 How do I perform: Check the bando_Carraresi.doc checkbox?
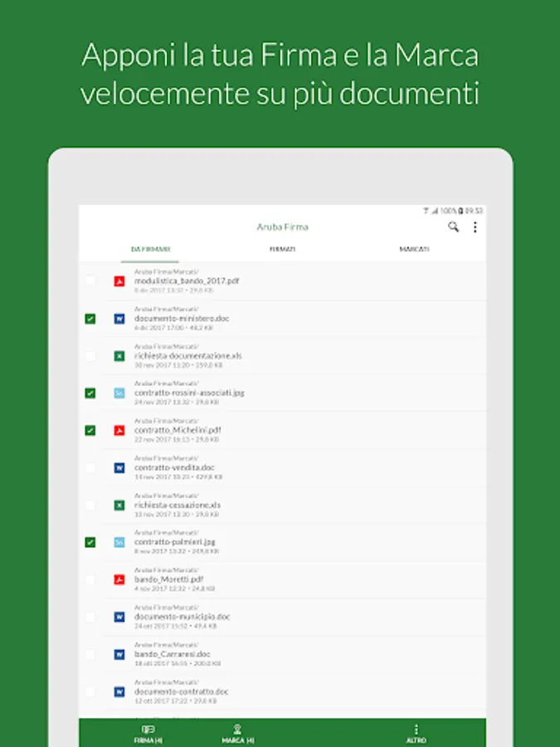[90, 654]
